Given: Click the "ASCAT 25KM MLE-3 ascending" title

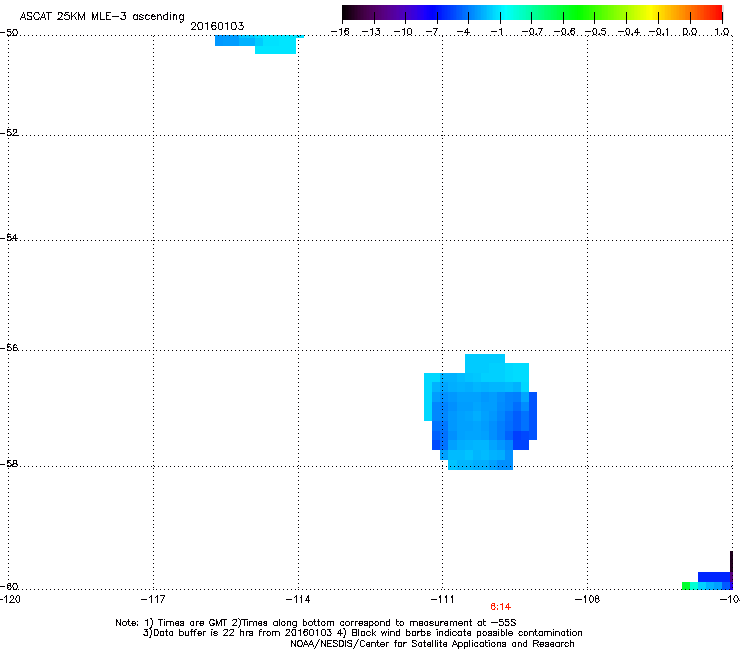Looking at the screenshot, I should click(x=102, y=17).
